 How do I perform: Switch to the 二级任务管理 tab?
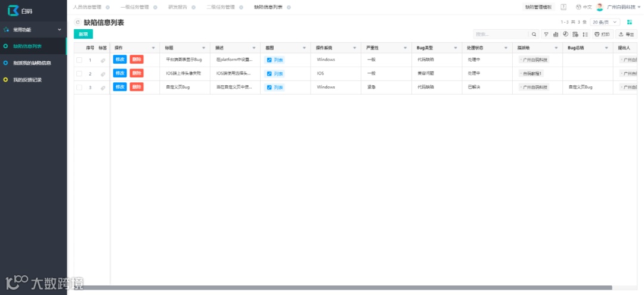click(x=221, y=7)
